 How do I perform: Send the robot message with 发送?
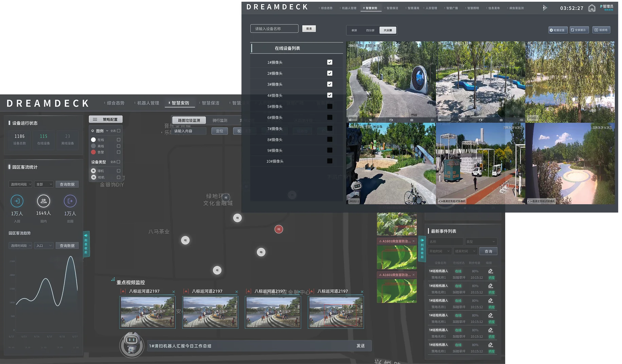pyautogui.click(x=361, y=346)
